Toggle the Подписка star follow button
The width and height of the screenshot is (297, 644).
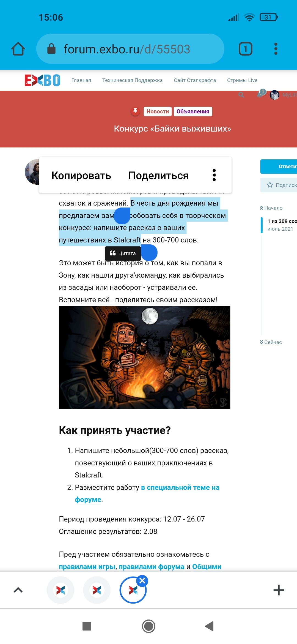click(x=279, y=185)
